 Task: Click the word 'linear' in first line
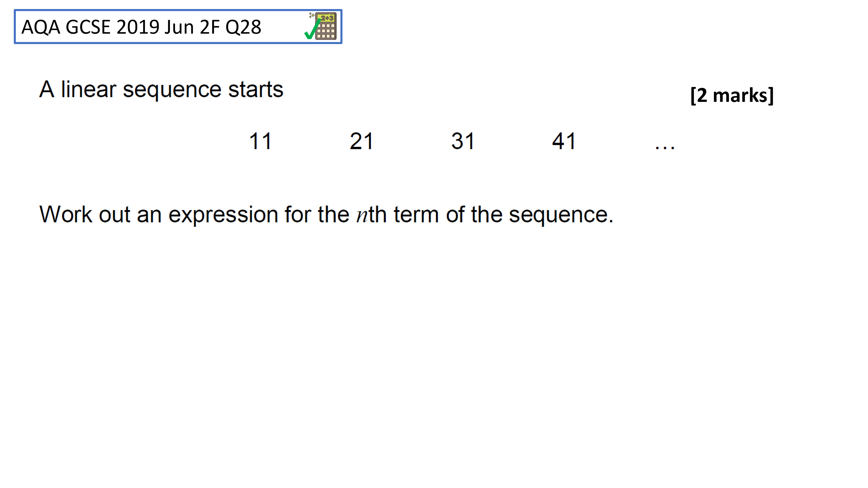89,90
